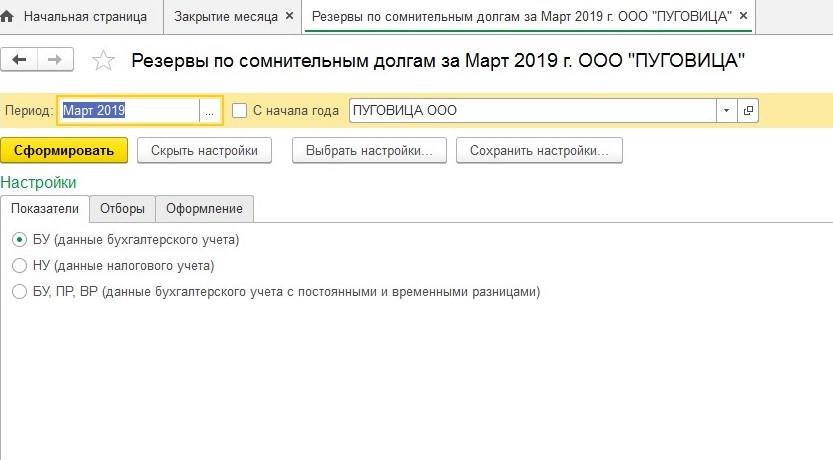Select НУ (данные налогового учета) option

tap(19, 266)
